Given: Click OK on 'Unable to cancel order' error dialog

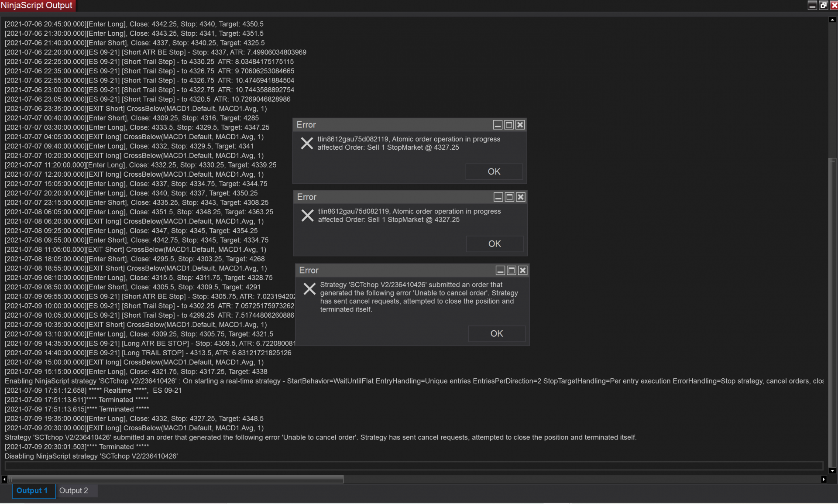Looking at the screenshot, I should coord(496,334).
